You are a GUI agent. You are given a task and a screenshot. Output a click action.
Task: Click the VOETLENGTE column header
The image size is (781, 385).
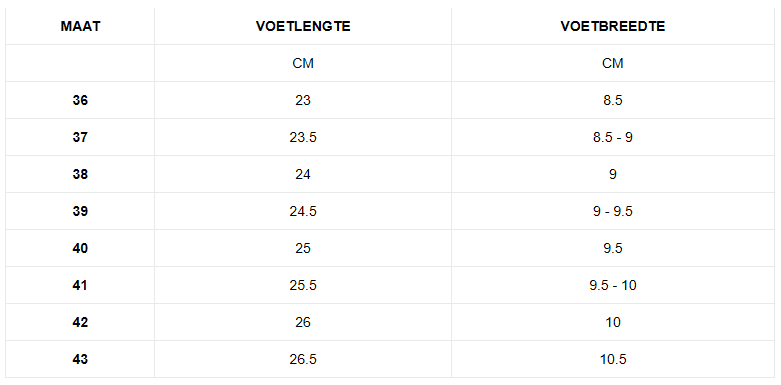pos(303,26)
